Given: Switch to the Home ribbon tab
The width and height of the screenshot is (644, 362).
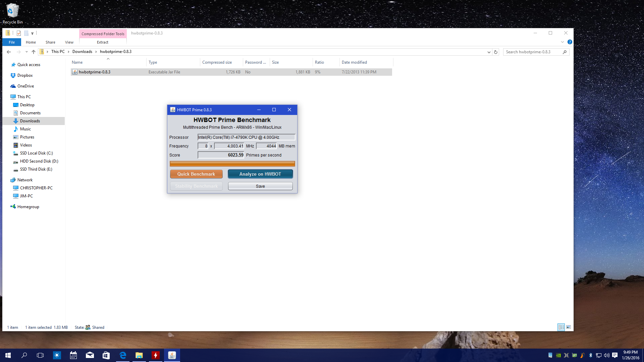Looking at the screenshot, I should point(31,42).
